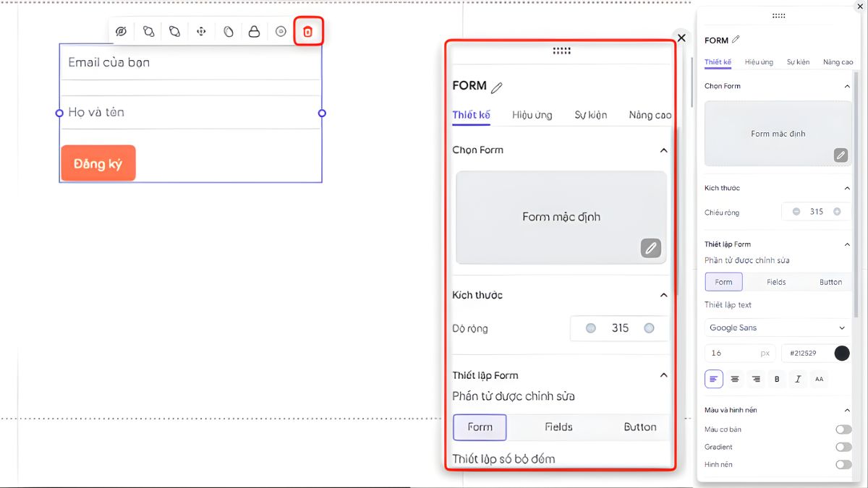Open the Nâng cao tab in the right panel

coord(838,62)
